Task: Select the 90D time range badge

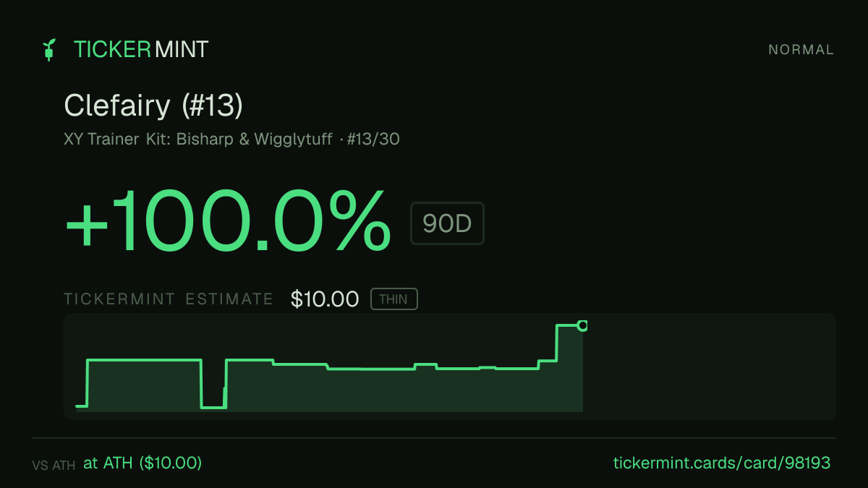Action: pos(447,223)
